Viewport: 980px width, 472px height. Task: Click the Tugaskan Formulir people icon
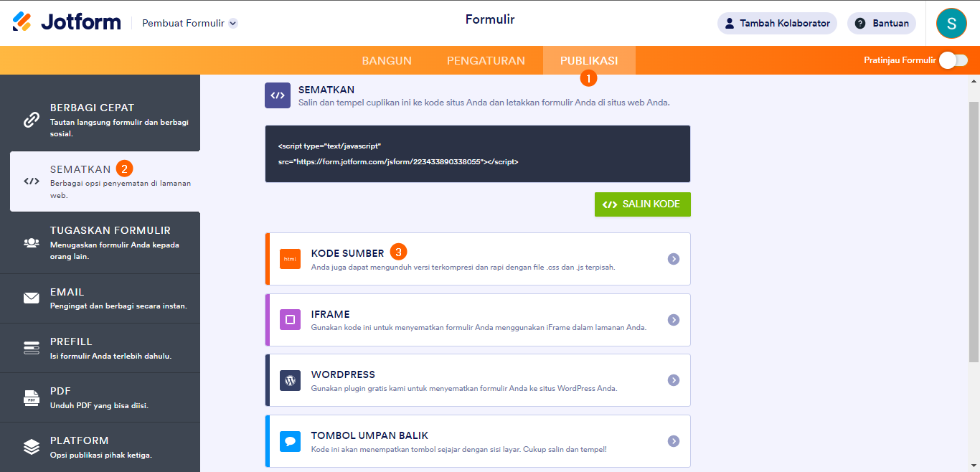click(x=32, y=242)
